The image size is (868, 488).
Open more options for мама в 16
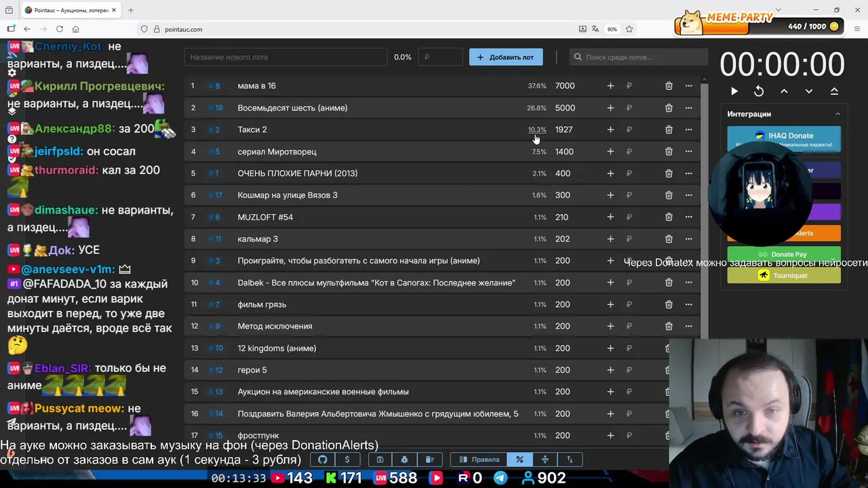[688, 86]
